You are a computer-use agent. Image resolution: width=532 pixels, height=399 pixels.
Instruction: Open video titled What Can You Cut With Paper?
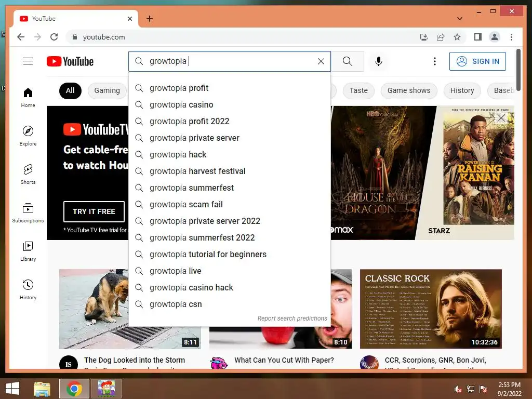coord(284,360)
